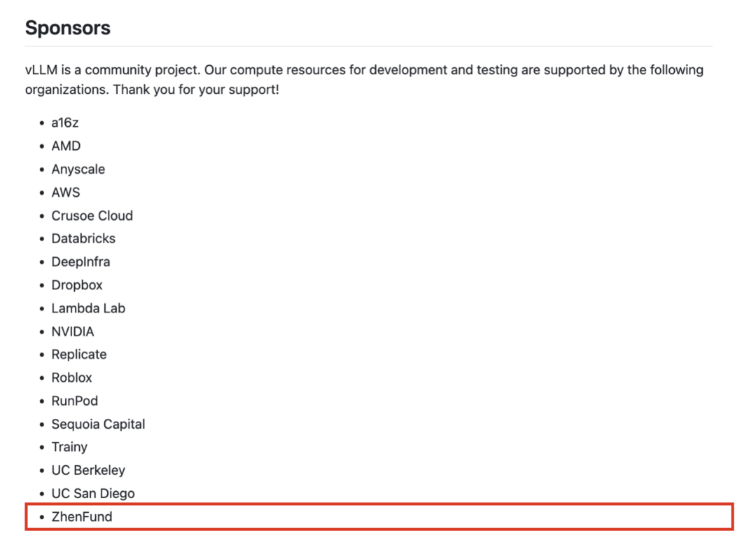Select the Trainy list item

click(69, 447)
